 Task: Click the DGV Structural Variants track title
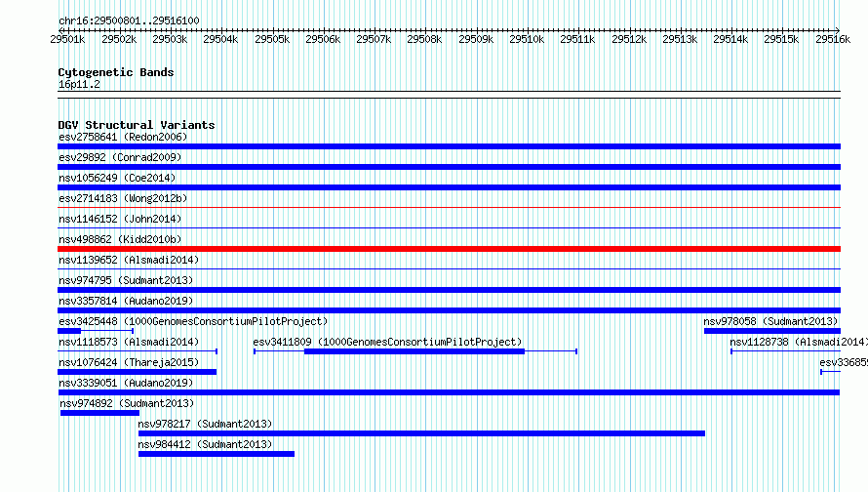137,125
